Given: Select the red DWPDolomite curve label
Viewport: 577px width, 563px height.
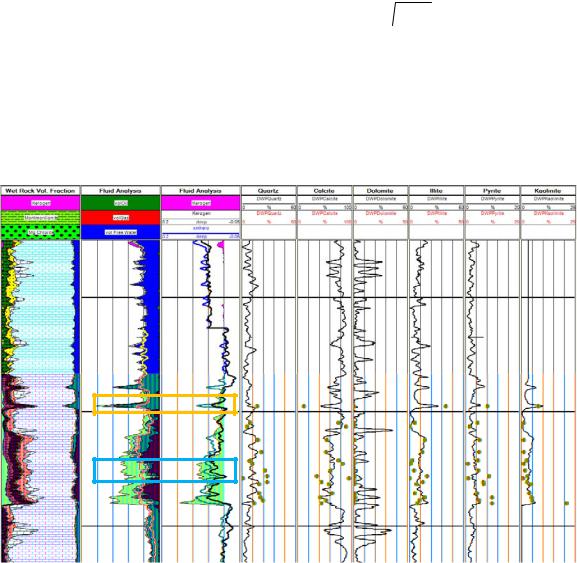Looking at the screenshot, I should 380,213.
